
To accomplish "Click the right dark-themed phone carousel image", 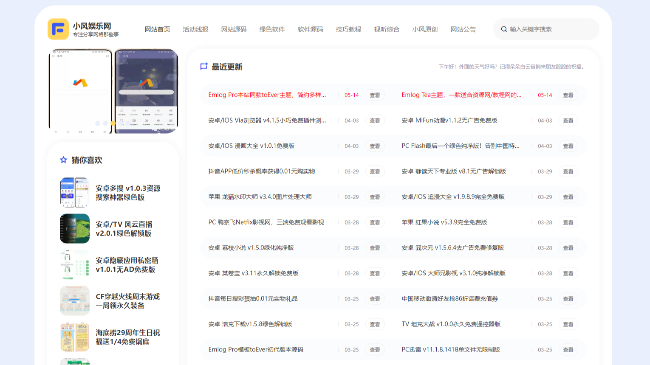I will tap(146, 91).
